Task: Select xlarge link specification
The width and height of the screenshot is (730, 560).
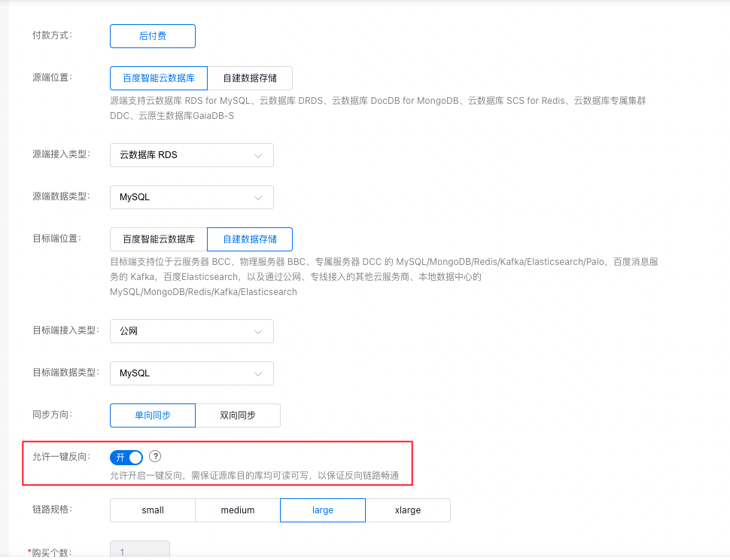Action: tap(407, 510)
